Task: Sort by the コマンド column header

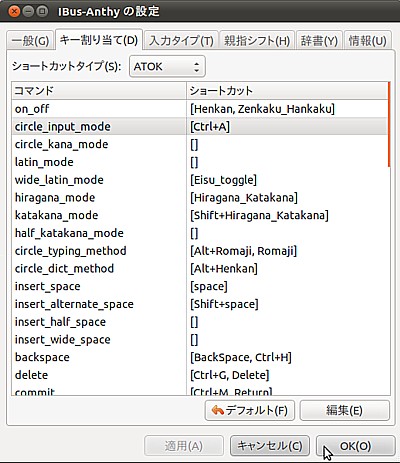Action: [x=99, y=91]
